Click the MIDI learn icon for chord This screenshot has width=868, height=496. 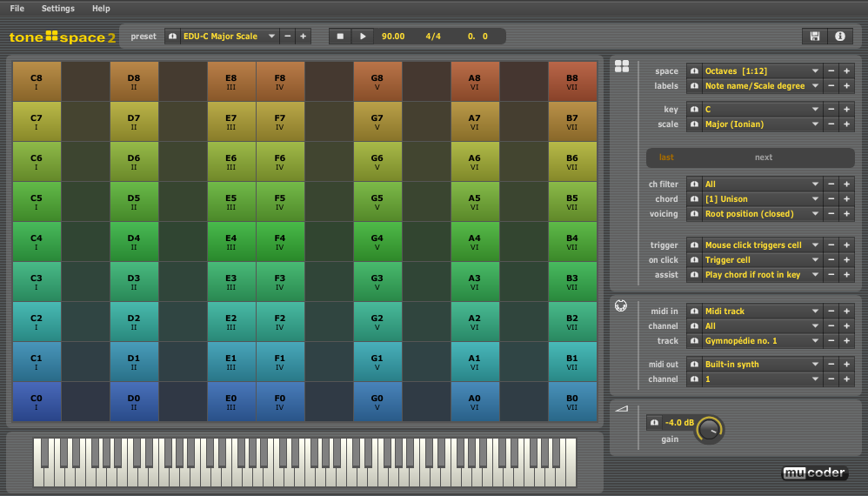pos(694,198)
